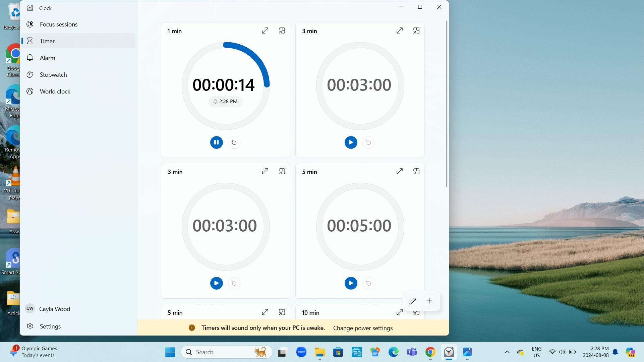The height and width of the screenshot is (362, 644).
Task: Expand the 5 min timer showing 00:05:00
Action: tap(399, 171)
